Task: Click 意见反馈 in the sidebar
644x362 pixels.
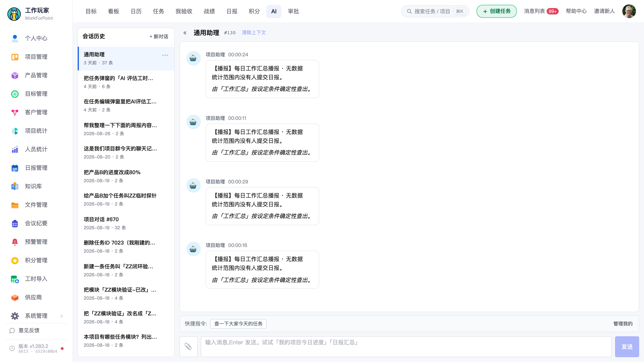Action: [x=29, y=330]
